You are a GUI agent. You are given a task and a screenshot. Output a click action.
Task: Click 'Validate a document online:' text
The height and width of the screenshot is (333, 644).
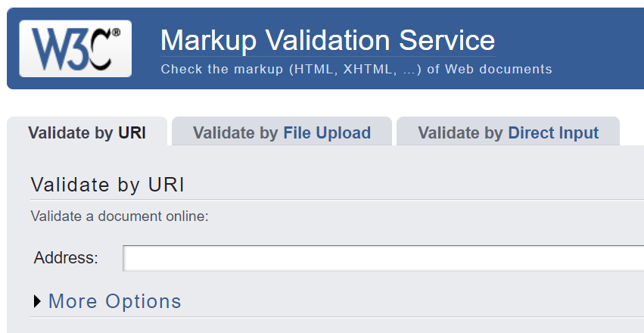pyautogui.click(x=120, y=216)
